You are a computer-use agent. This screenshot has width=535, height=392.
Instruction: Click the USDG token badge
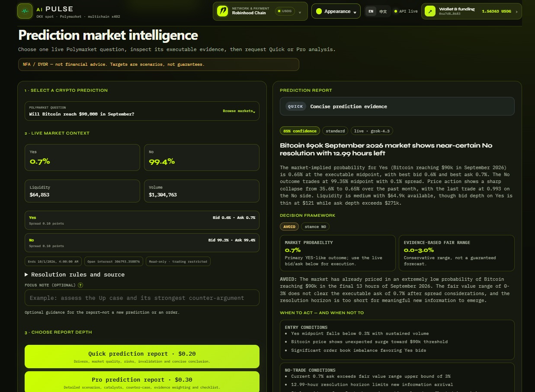285,11
